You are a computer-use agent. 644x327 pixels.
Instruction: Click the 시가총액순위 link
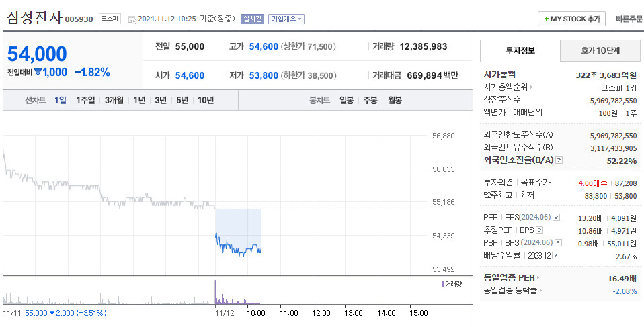point(506,87)
